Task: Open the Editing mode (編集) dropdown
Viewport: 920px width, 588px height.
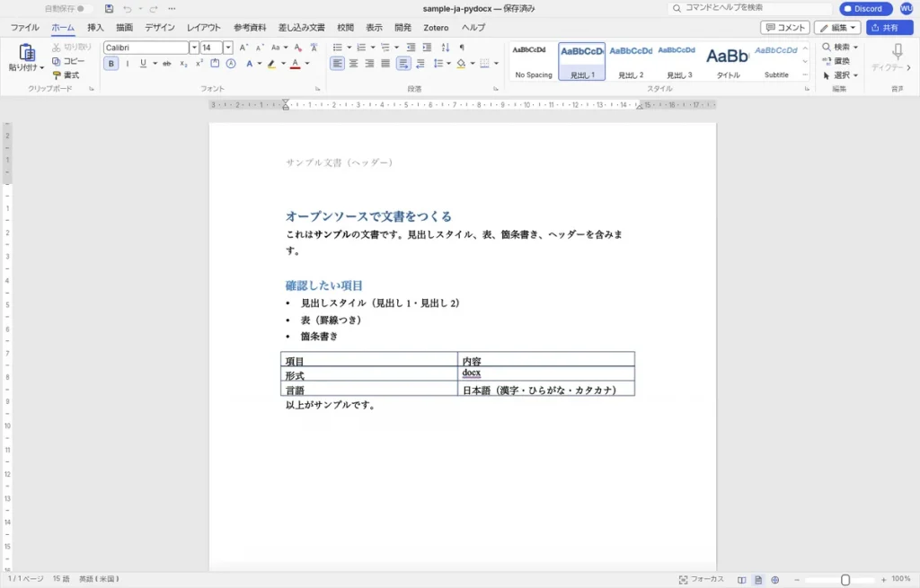Action: (837, 28)
